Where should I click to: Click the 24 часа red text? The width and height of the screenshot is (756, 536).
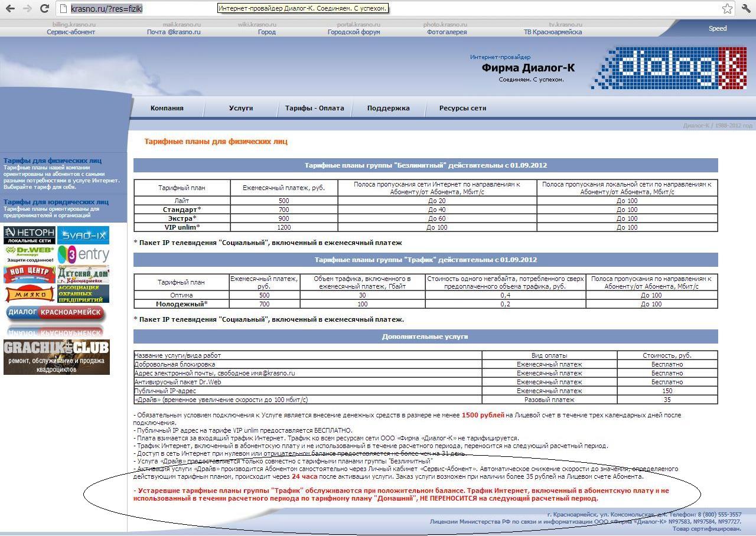tap(304, 476)
